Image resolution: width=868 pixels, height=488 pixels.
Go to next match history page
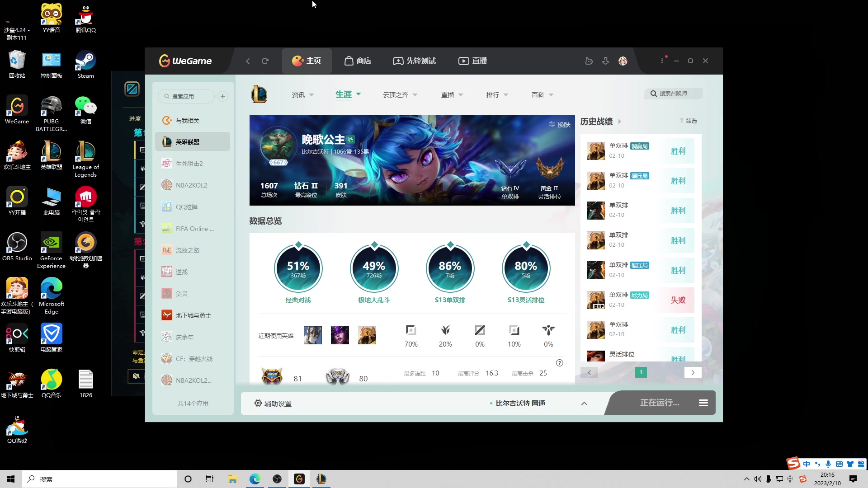pos(693,372)
